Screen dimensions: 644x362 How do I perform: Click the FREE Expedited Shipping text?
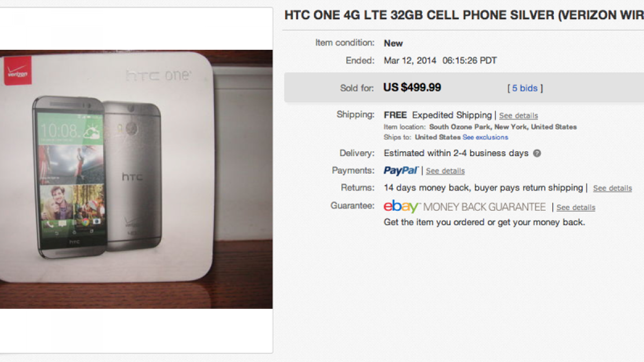click(x=437, y=115)
